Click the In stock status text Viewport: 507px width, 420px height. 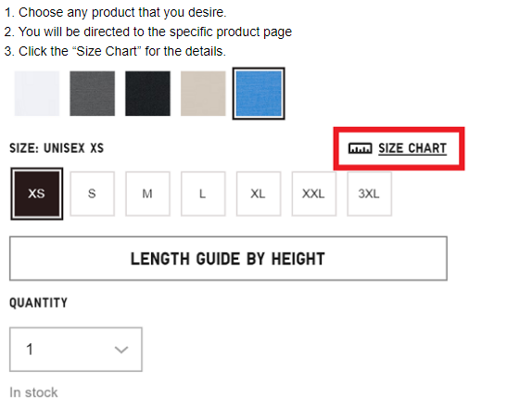(33, 392)
